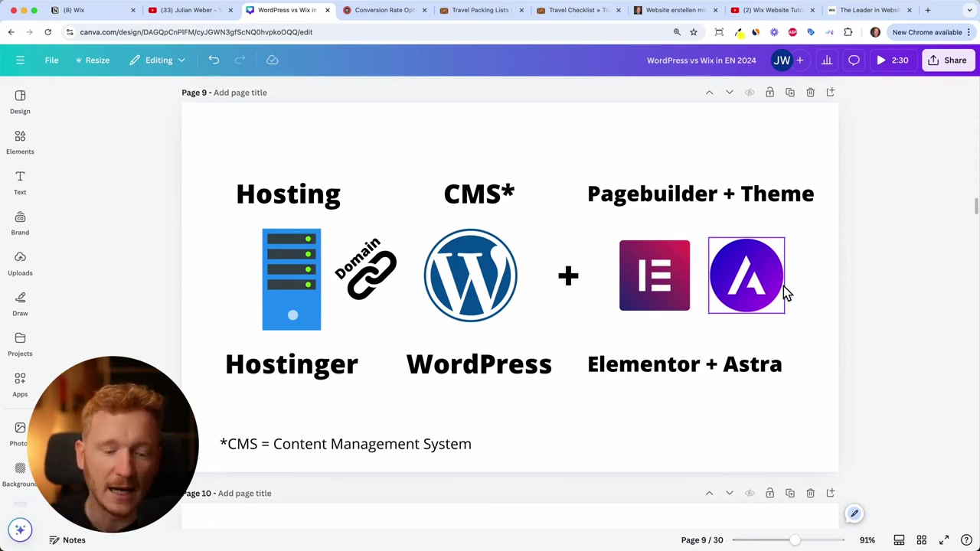The width and height of the screenshot is (980, 551).
Task: Bookmark this page with star icon
Action: (694, 32)
